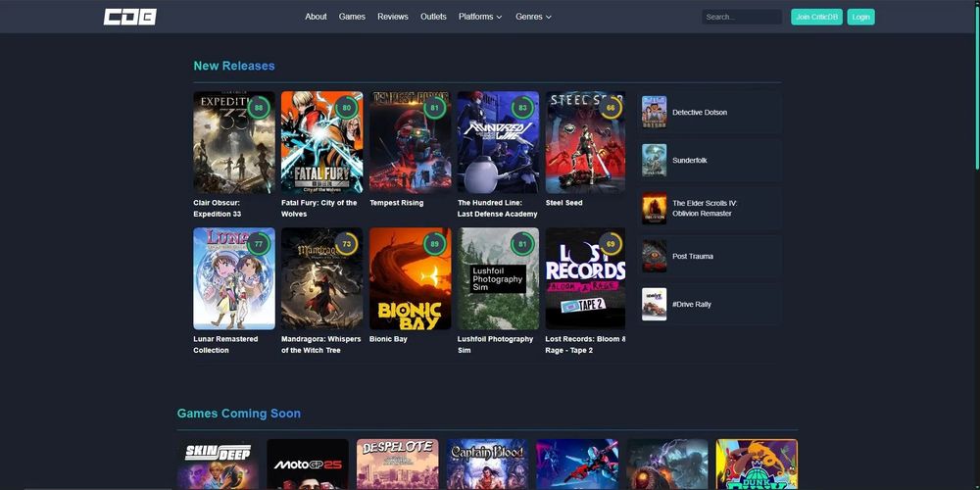Open the Post Trauma list entry
The height and width of the screenshot is (490, 980).
coord(710,256)
